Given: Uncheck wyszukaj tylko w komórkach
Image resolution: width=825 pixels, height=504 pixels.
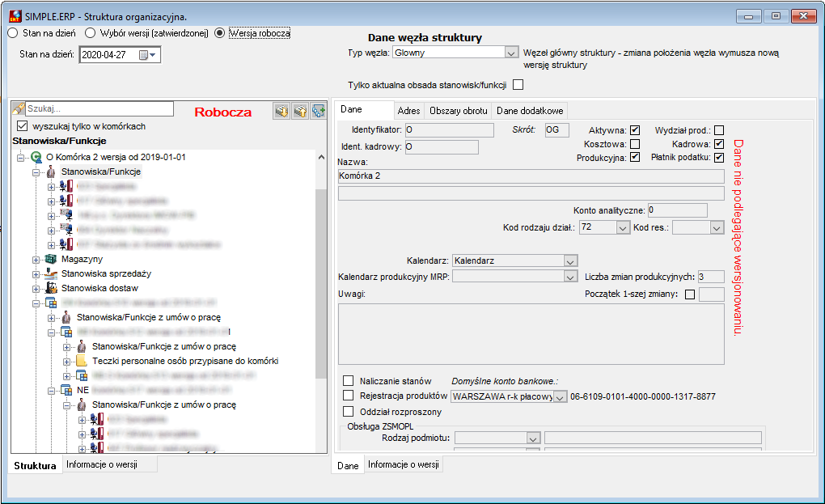Looking at the screenshot, I should [x=22, y=125].
